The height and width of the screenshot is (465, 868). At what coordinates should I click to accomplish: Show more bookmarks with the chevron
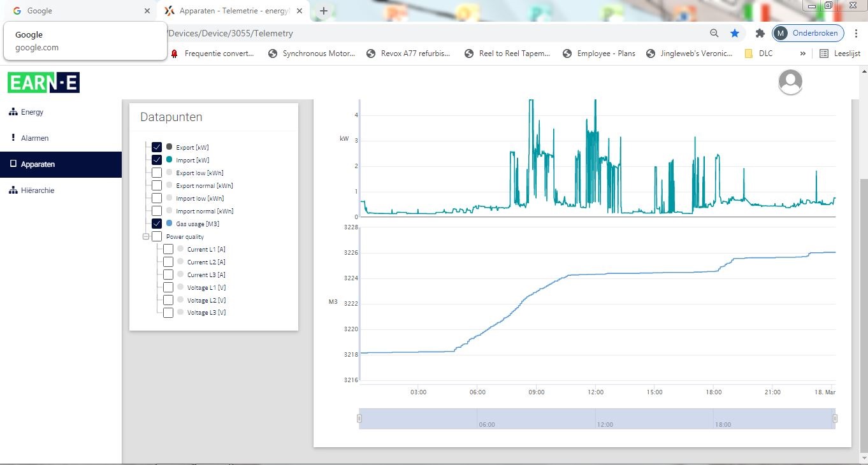(x=802, y=54)
